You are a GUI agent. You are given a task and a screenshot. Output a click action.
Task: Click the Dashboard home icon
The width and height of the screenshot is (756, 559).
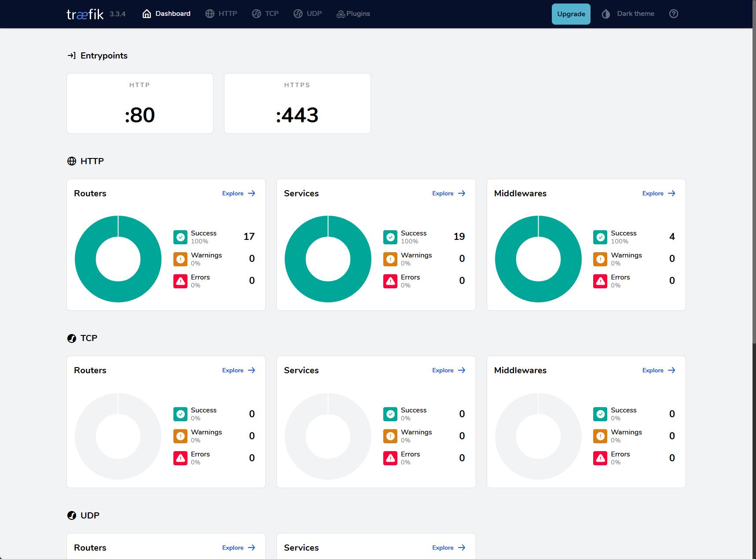point(147,14)
